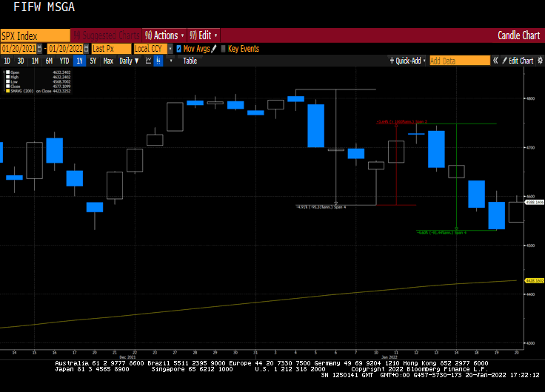The image size is (545, 392).
Task: Click the blue candle for January 13
Action: click(436, 149)
